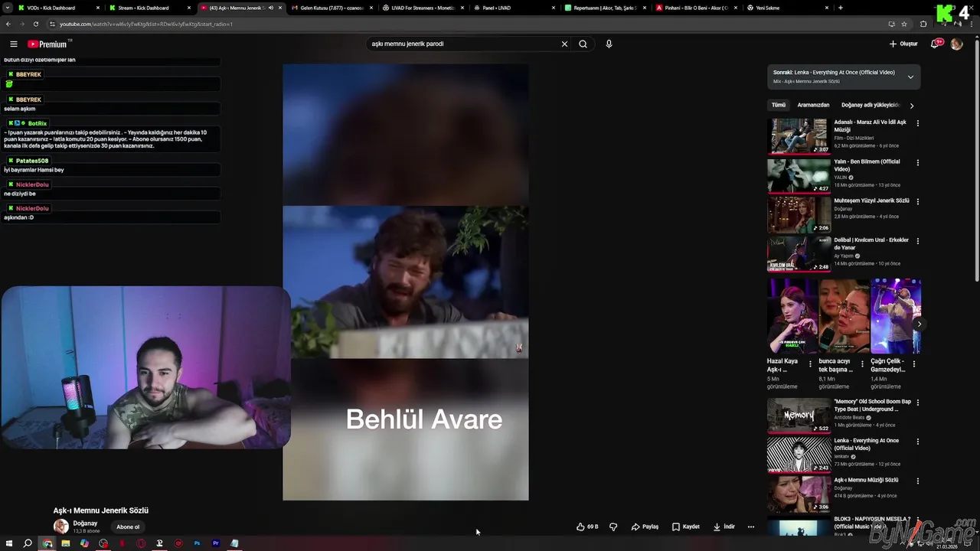Select the Aramanızdan filter chip
Image resolution: width=980 pixels, height=551 pixels.
[813, 105]
